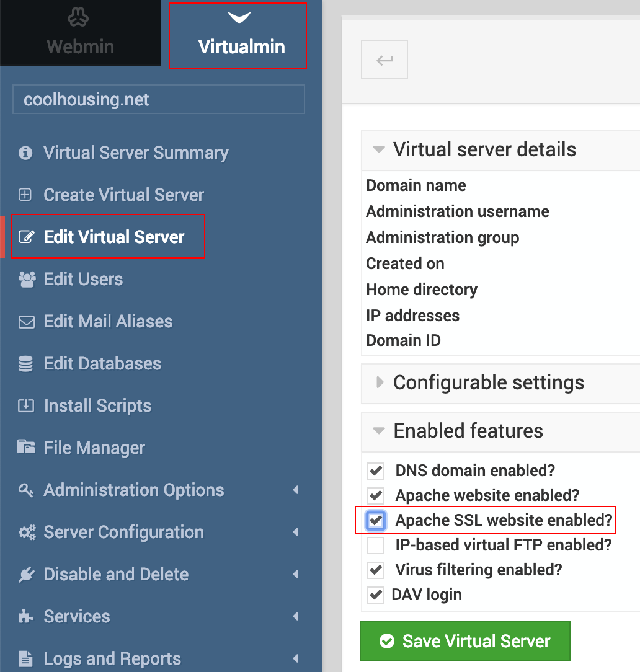The width and height of the screenshot is (640, 672).
Task: Click the gears icon beside Server Configuration
Action: [x=27, y=533]
